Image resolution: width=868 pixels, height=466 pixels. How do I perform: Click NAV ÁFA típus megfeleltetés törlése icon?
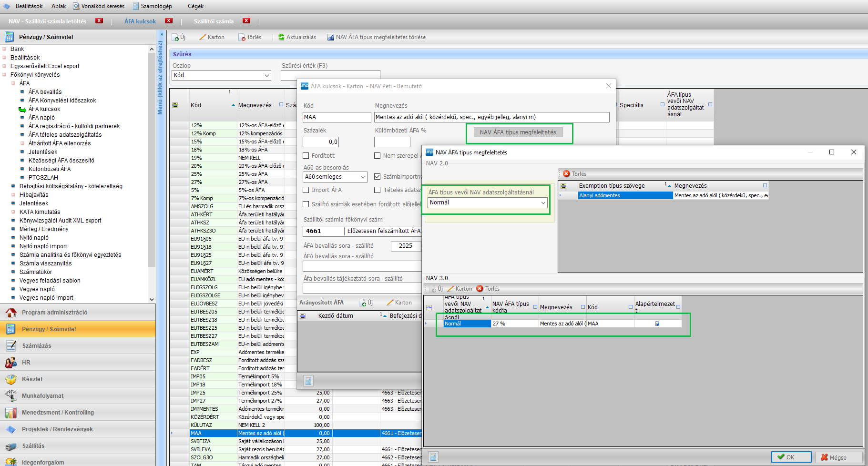[x=331, y=37]
